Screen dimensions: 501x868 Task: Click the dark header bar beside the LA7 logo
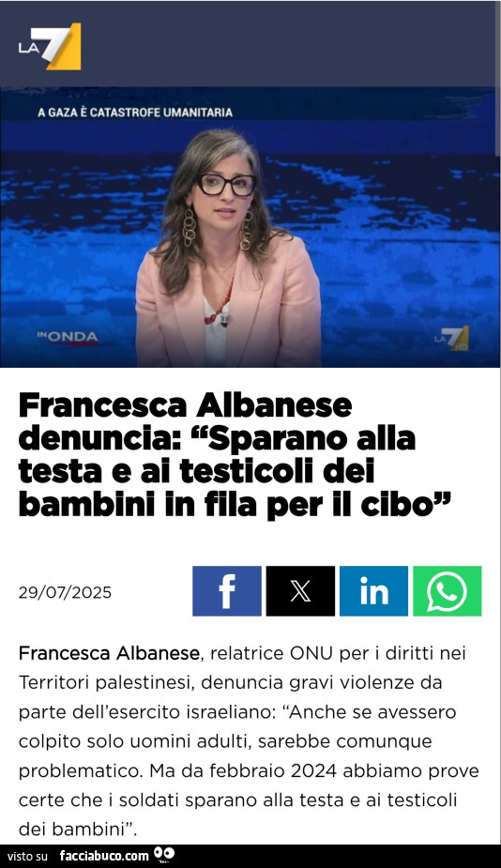click(288, 44)
